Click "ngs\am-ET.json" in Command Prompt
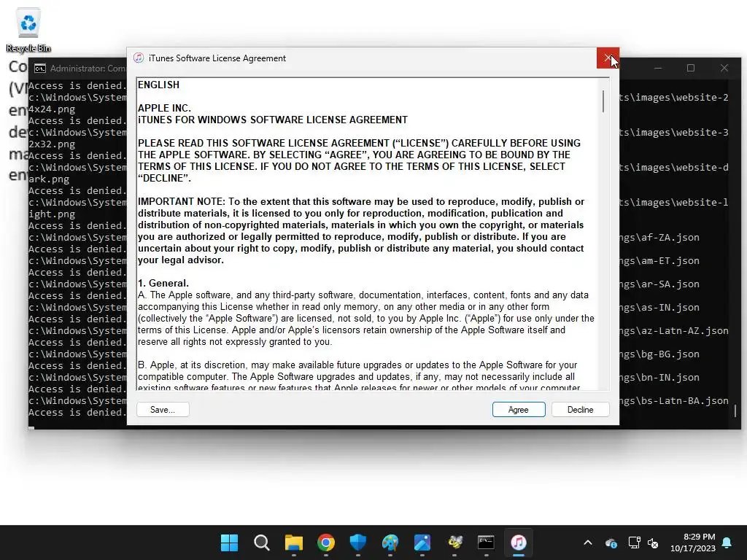Viewport: 747px width, 560px height. 659,260
